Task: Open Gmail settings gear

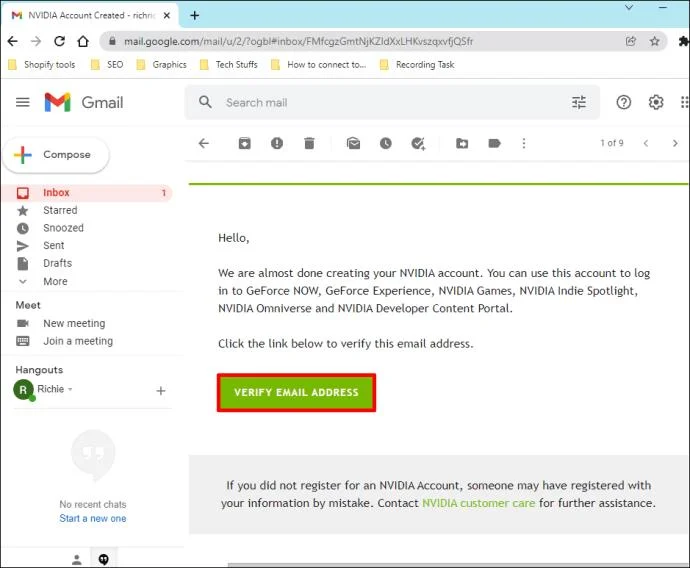Action: (656, 103)
